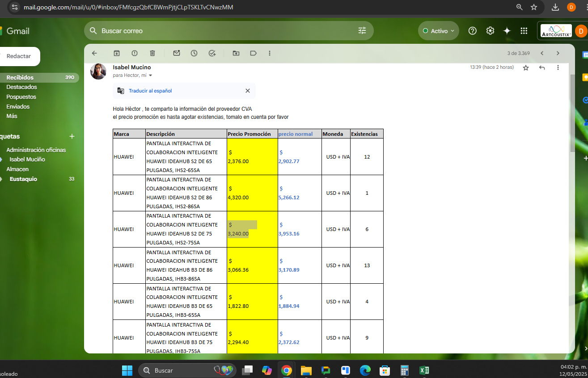
Task: Open message options next to reply
Action: click(x=558, y=67)
